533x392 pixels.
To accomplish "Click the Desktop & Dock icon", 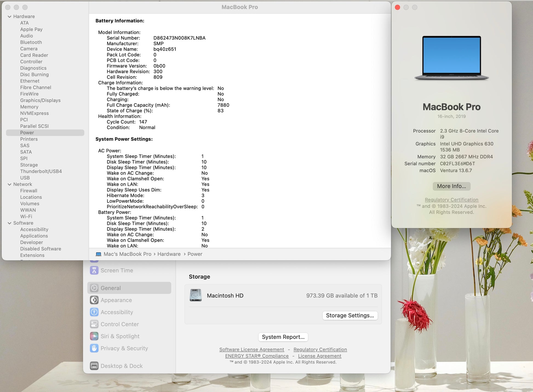I will (x=94, y=366).
